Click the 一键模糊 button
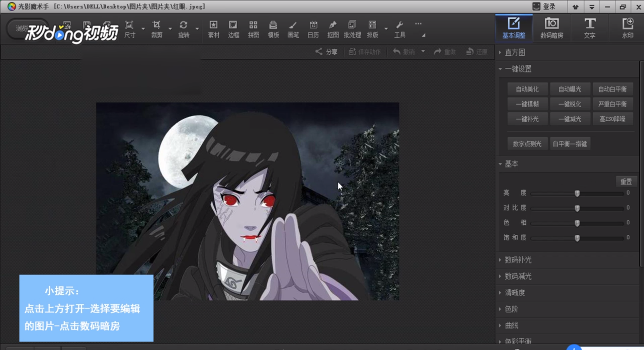Image resolution: width=644 pixels, height=350 pixels. 527,104
